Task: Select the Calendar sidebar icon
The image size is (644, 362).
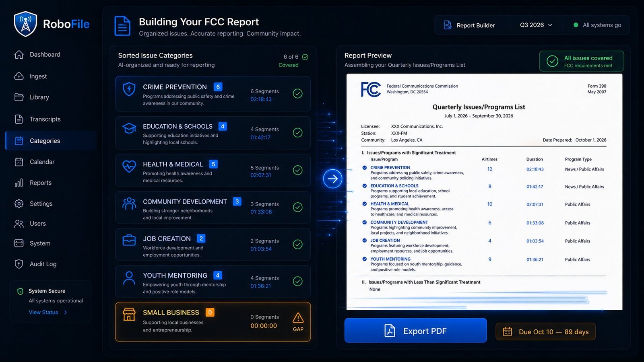Action: tap(19, 162)
